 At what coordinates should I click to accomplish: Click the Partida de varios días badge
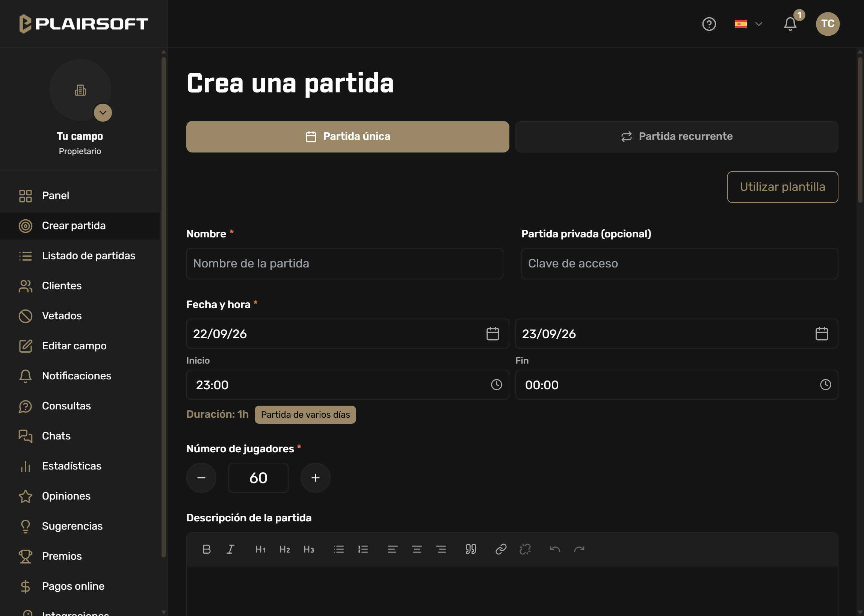click(305, 415)
